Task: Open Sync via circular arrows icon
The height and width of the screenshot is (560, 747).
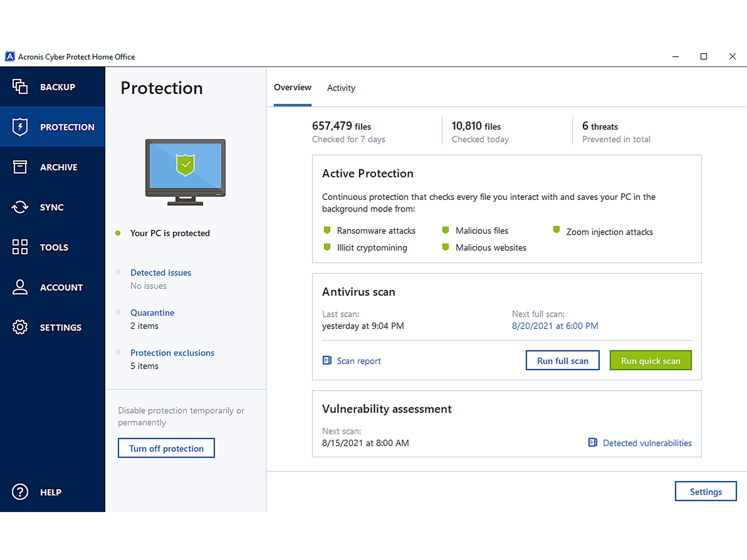Action: 20,207
